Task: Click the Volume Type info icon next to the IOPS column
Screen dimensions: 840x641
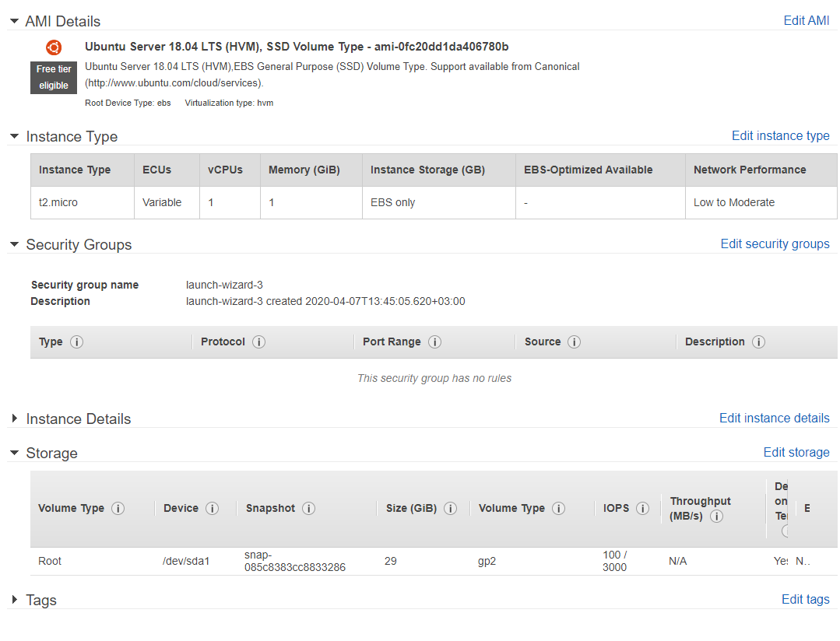Action: 558,508
